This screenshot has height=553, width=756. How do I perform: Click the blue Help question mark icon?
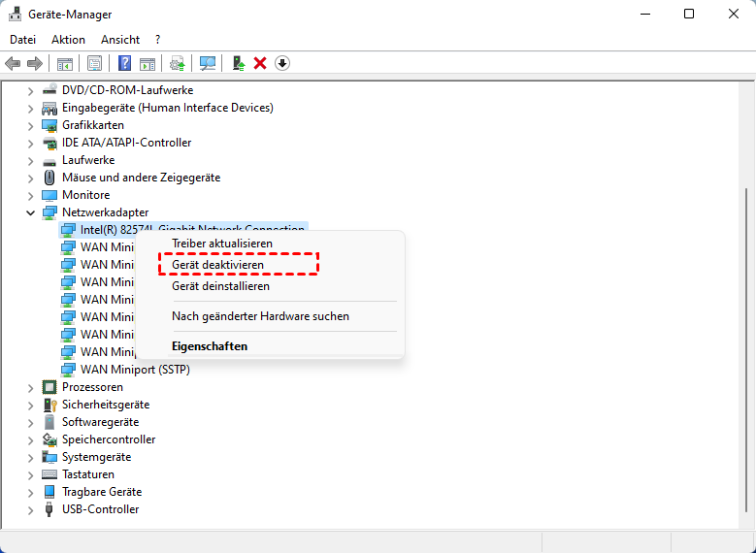coord(124,63)
